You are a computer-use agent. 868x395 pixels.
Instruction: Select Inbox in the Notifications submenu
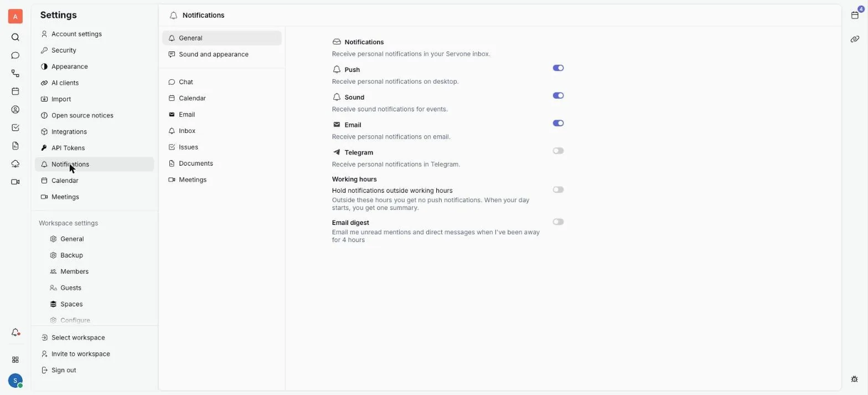pos(222,131)
